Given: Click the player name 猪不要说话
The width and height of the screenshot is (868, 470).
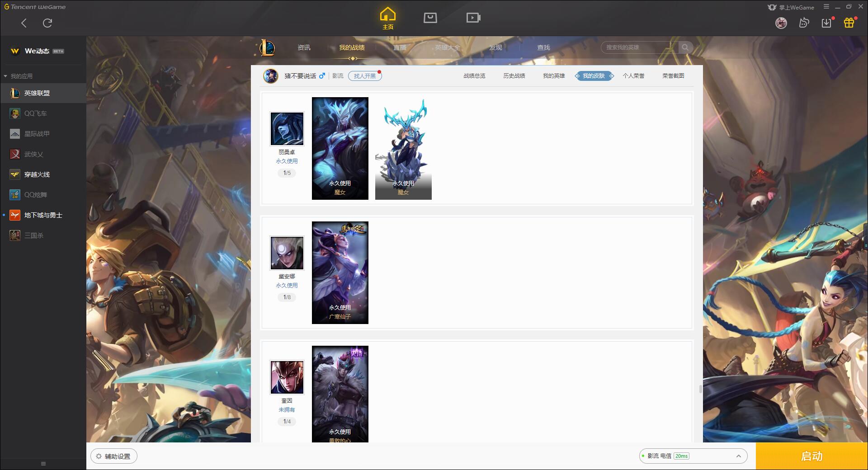Looking at the screenshot, I should coord(300,76).
